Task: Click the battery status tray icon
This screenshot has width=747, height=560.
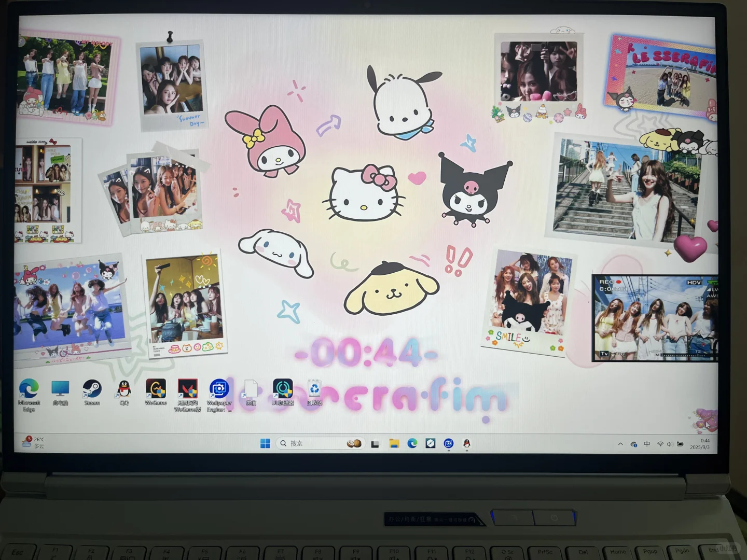Action: click(680, 444)
